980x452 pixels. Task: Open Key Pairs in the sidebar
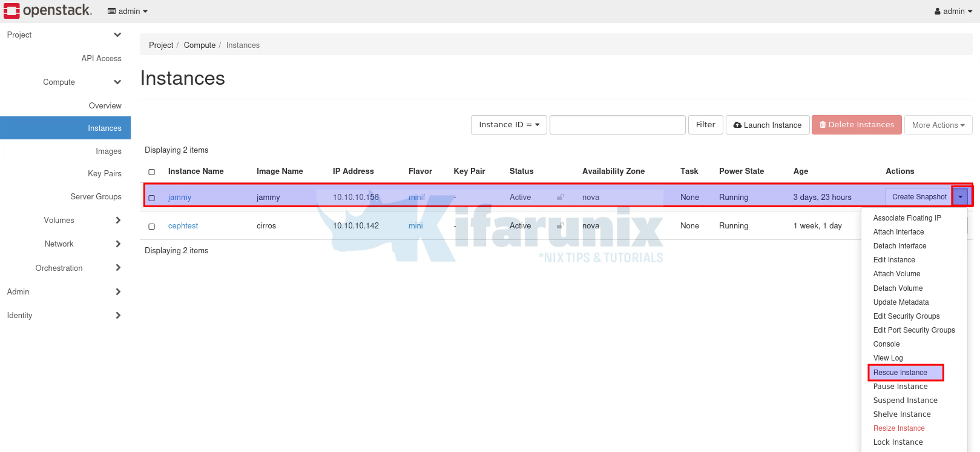coord(104,173)
